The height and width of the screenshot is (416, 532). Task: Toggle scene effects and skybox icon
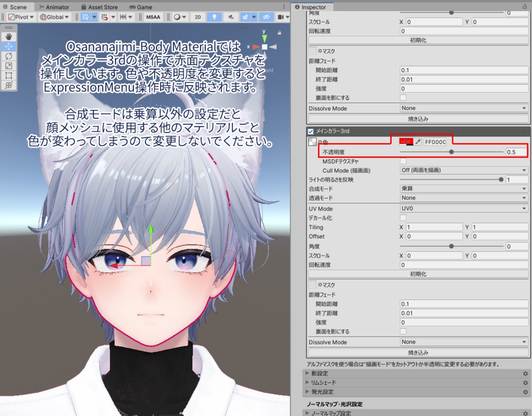coord(245,17)
